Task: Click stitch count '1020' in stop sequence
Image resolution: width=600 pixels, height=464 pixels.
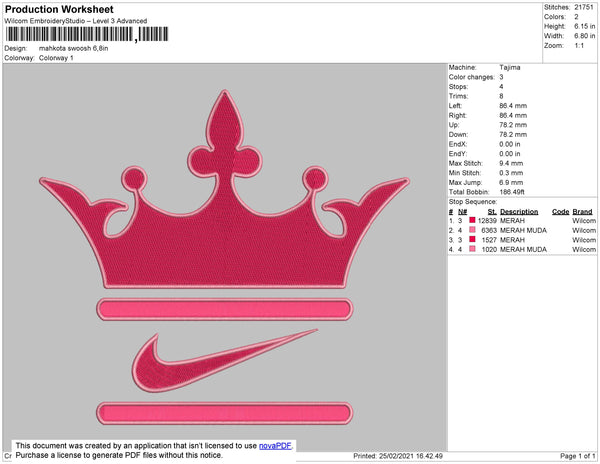Action: pyautogui.click(x=489, y=249)
